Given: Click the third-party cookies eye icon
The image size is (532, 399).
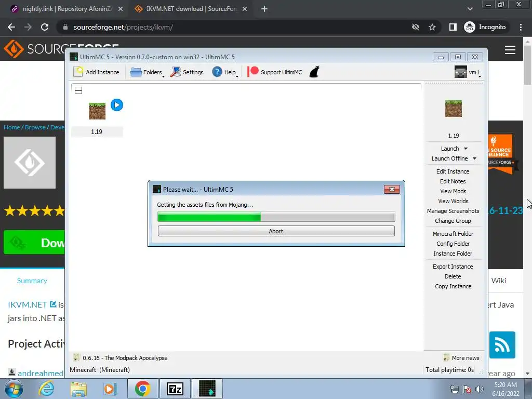Looking at the screenshot, I should click(415, 27).
